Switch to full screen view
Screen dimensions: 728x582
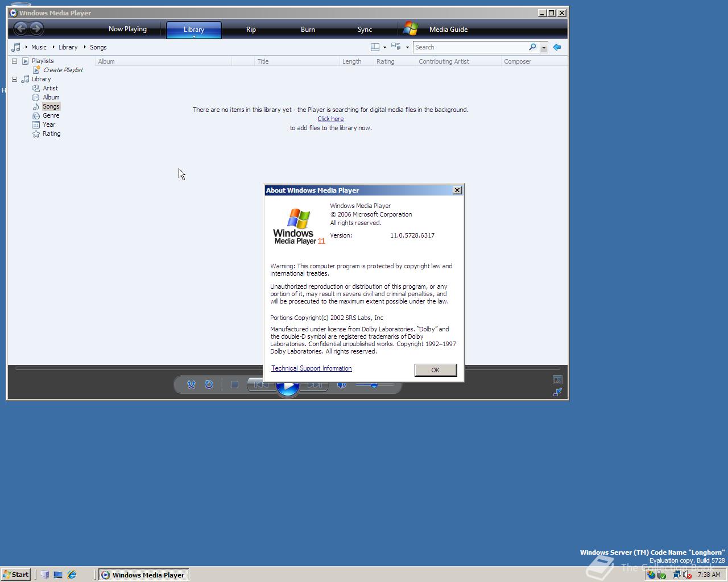click(557, 380)
